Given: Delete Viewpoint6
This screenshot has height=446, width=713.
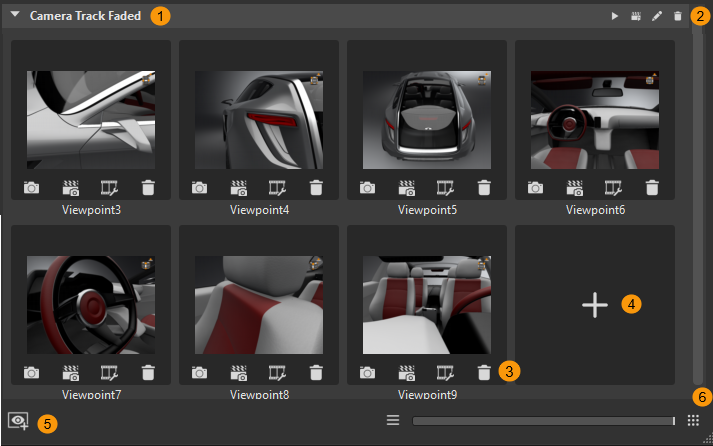Looking at the screenshot, I should point(652,187).
